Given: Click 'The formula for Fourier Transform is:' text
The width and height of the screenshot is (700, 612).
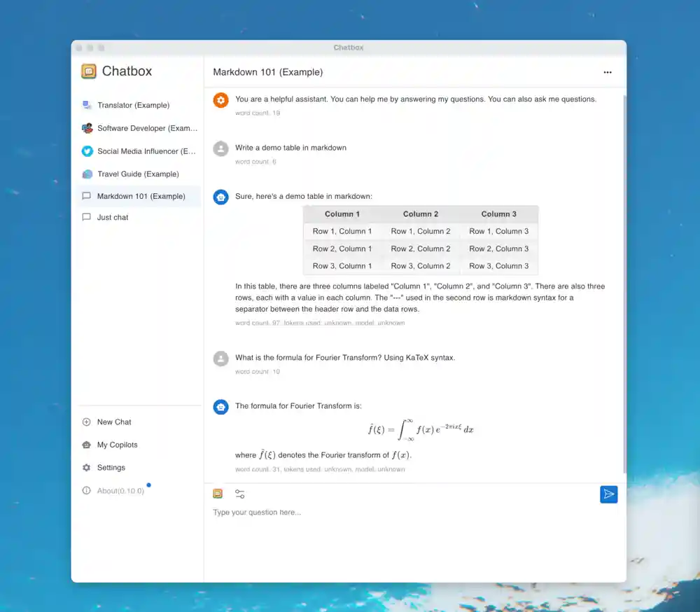Looking at the screenshot, I should 298,405.
